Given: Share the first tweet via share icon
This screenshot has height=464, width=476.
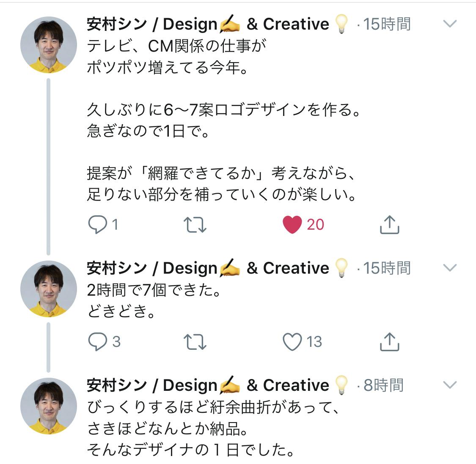Looking at the screenshot, I should click(389, 225).
